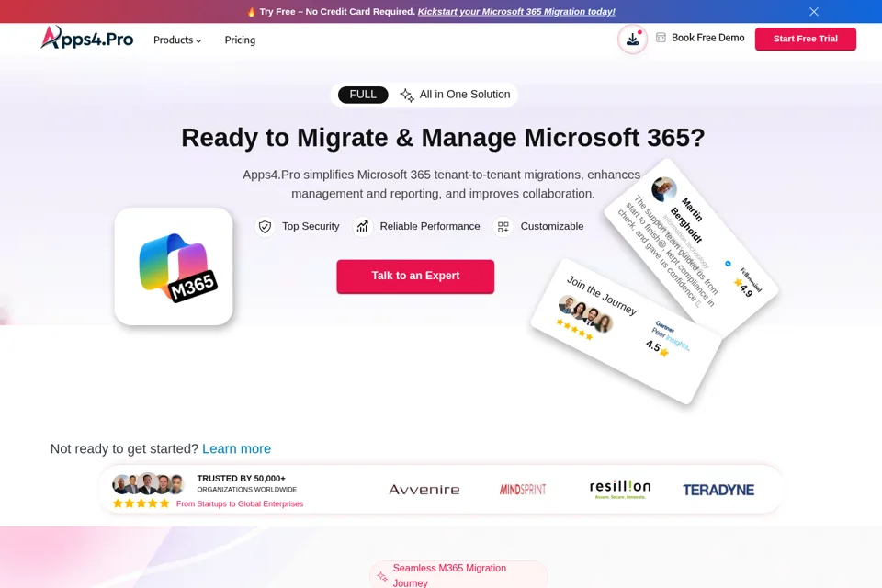The height and width of the screenshot is (588, 882).
Task: Click TRUSTED BY 50,000+ text
Action: point(242,479)
